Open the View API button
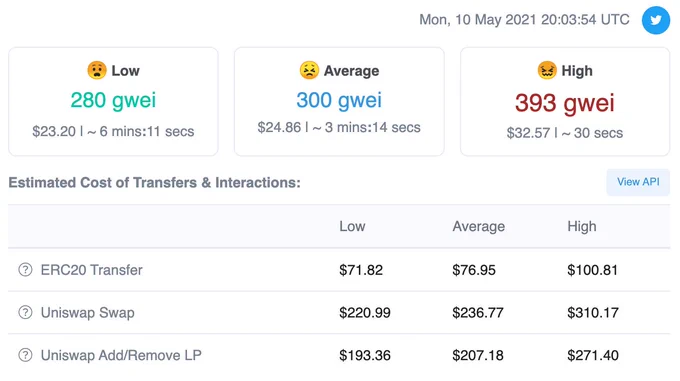Screen dimensions: 680x381 coord(638,182)
